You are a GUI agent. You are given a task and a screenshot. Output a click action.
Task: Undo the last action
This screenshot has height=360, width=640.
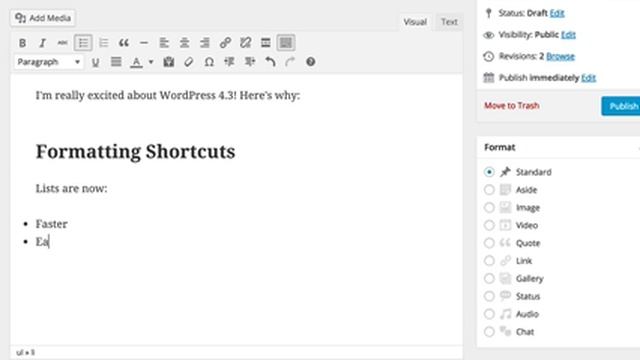pyautogui.click(x=270, y=62)
